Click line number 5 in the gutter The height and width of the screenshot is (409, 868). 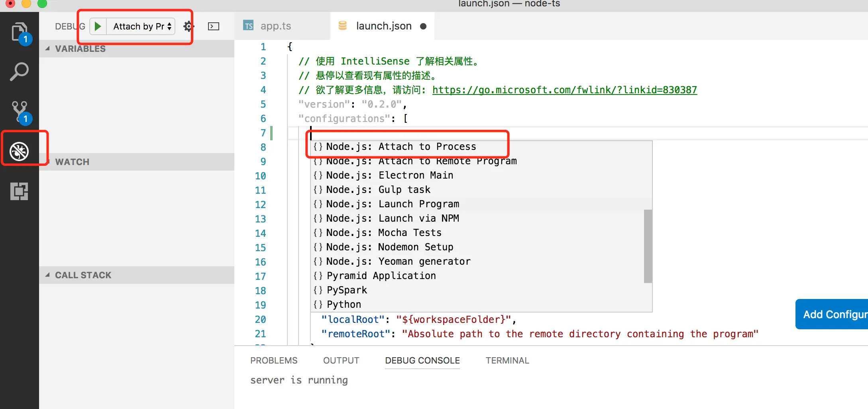(x=263, y=104)
